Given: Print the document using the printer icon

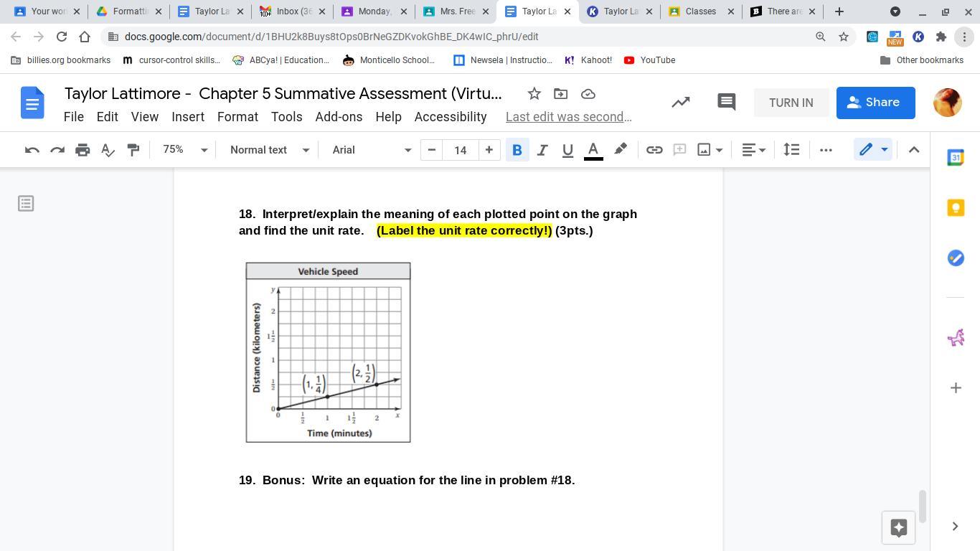Looking at the screenshot, I should pyautogui.click(x=83, y=150).
